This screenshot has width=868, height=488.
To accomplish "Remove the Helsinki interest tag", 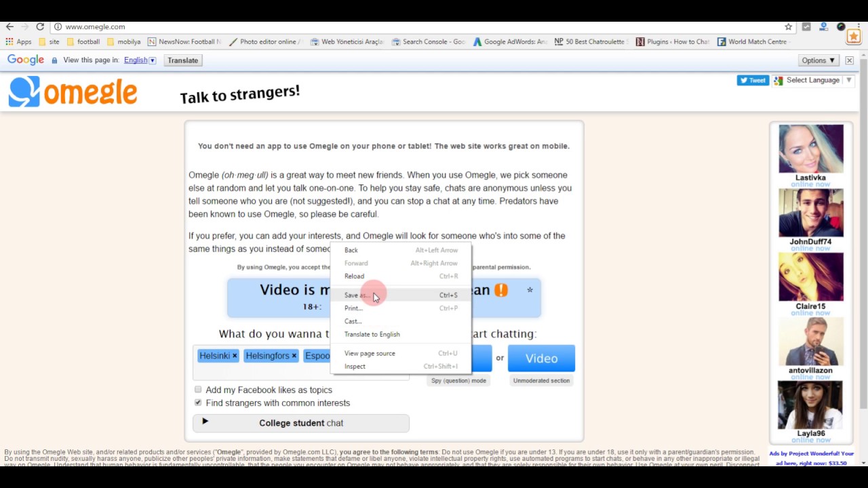I will tap(235, 355).
